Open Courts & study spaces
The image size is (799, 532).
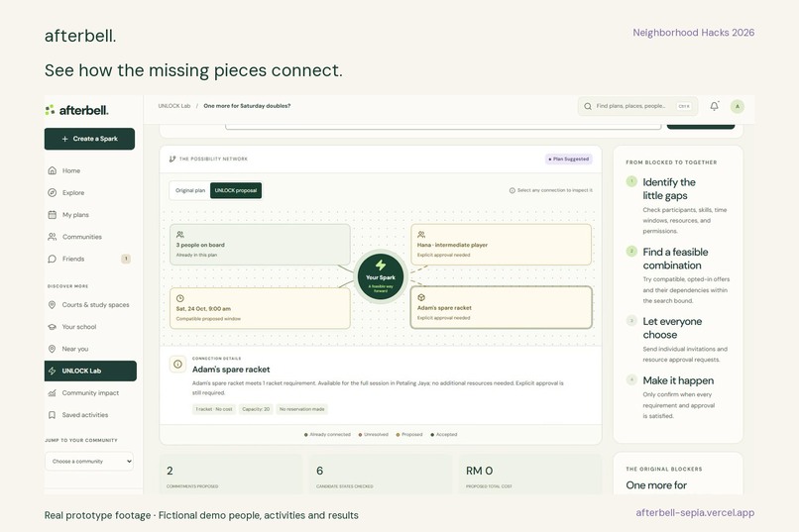pyautogui.click(x=89, y=304)
